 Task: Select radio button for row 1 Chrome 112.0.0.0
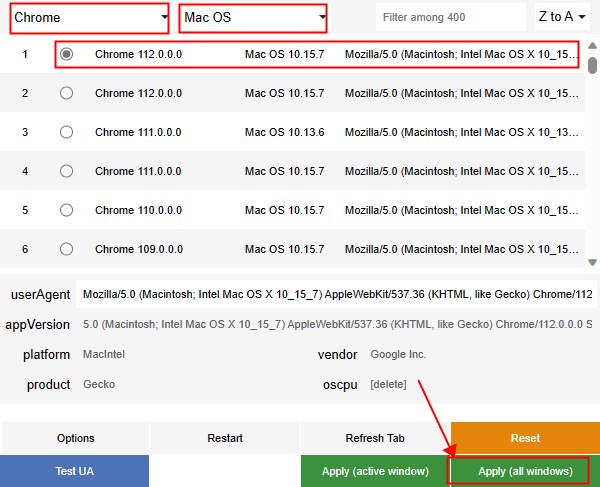point(67,54)
